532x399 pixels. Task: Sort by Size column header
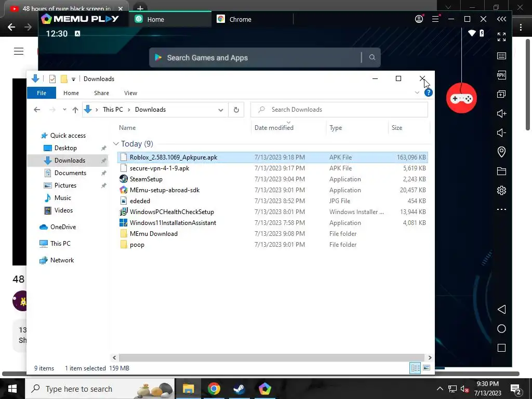tap(397, 128)
